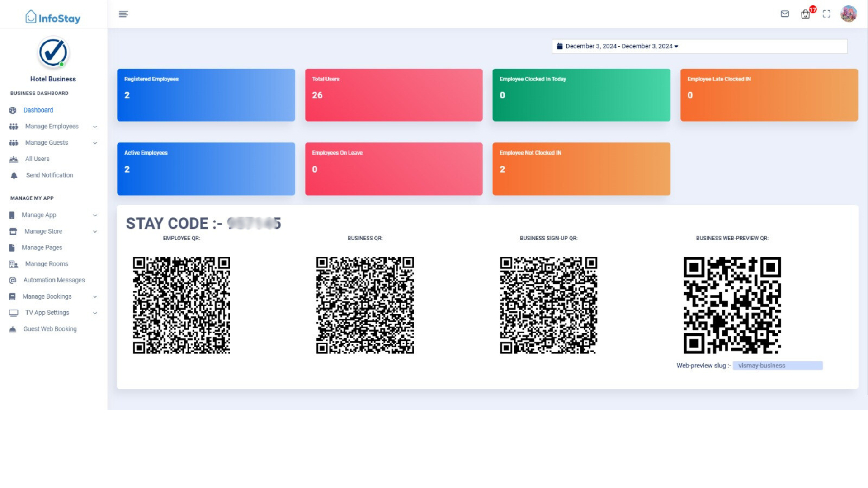Click the InfoStay logo
The height and width of the screenshot is (488, 868).
[x=53, y=18]
